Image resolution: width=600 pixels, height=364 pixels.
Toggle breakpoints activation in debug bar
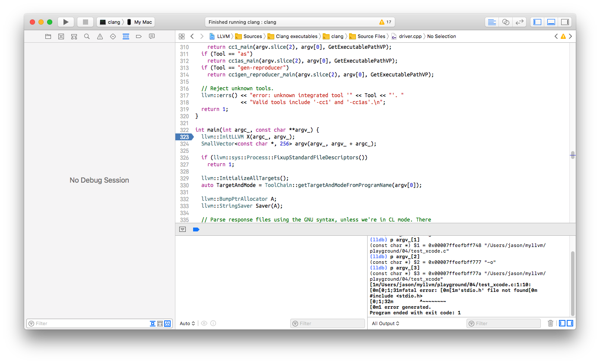coord(196,230)
